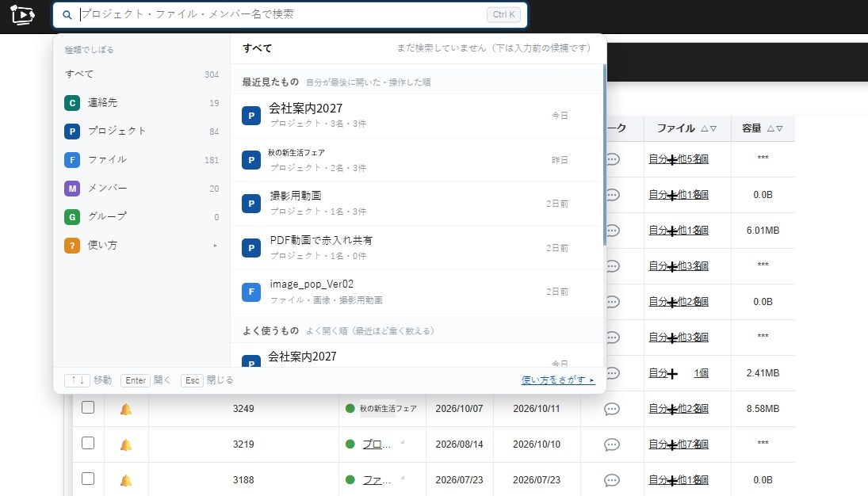Click the app logo icon at top-left
868x496 pixels.
click(x=22, y=14)
